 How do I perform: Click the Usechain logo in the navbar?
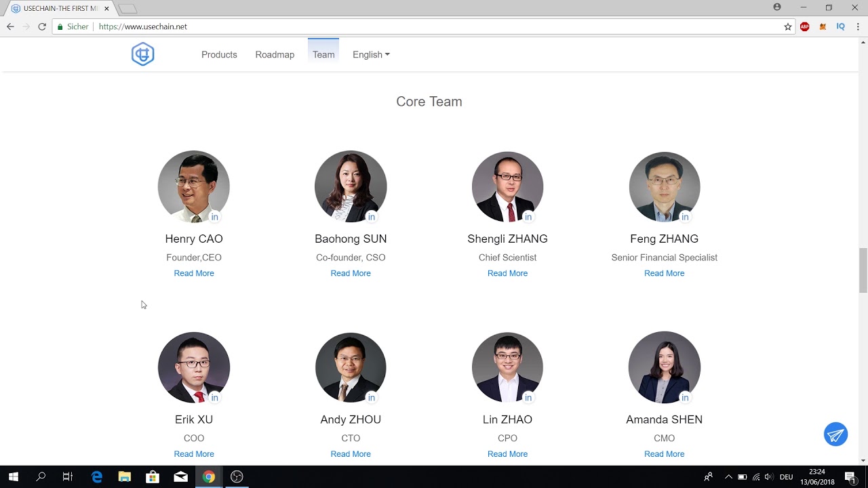click(143, 54)
